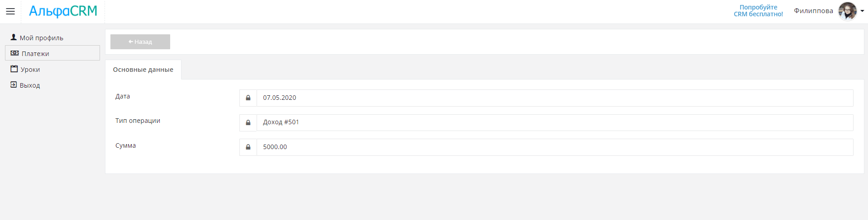The image size is (868, 220).
Task: Click the АльфаCRM logo
Action: 63,11
